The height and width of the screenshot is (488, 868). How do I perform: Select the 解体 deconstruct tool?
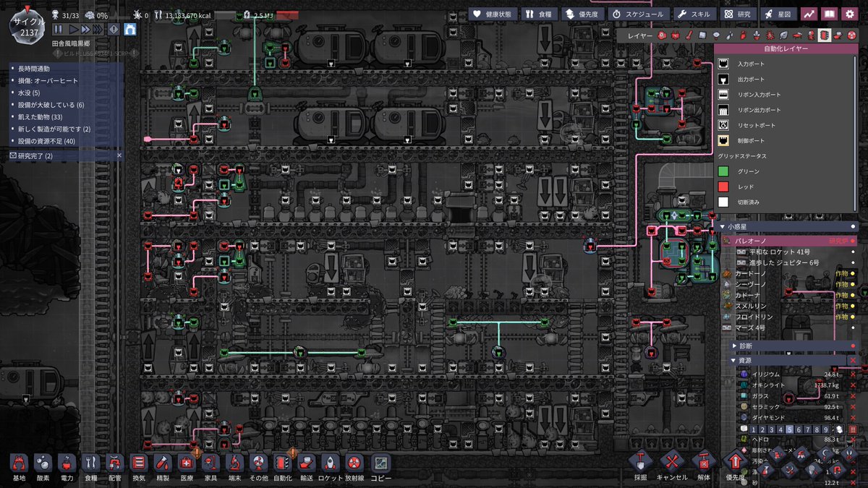(704, 464)
